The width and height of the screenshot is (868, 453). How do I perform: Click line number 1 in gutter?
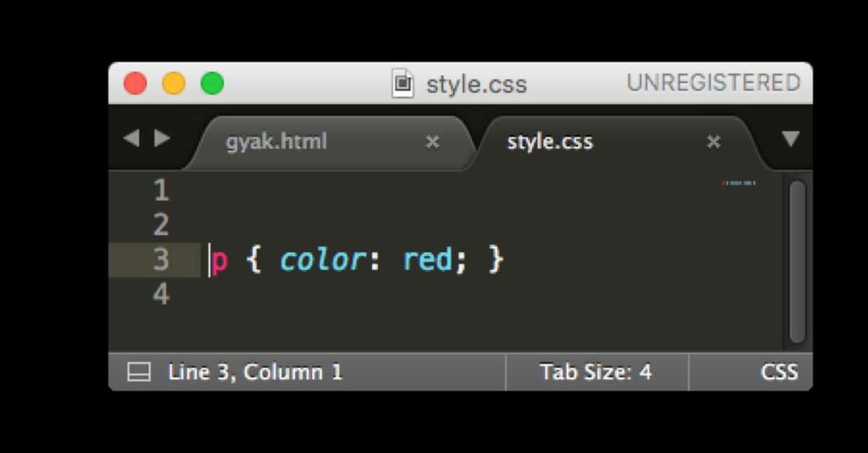pos(161,191)
